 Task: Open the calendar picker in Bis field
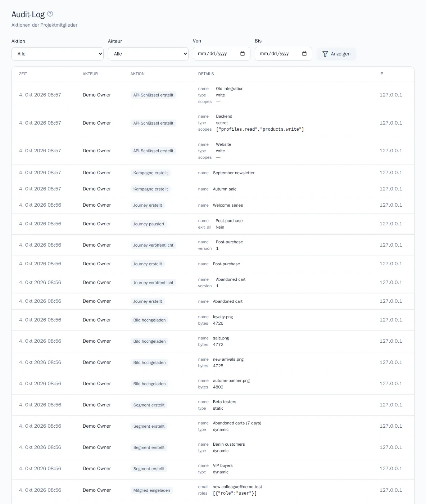pyautogui.click(x=304, y=54)
